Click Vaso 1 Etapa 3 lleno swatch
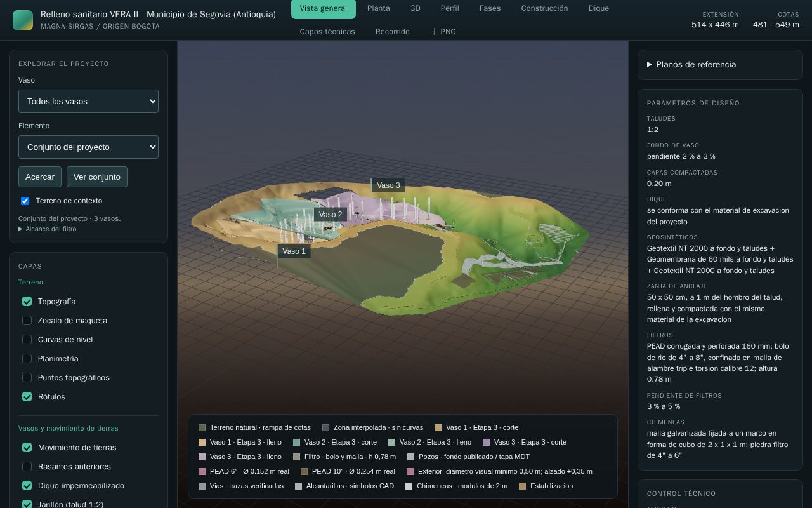Viewport: 812px width, 508px height. [202, 443]
